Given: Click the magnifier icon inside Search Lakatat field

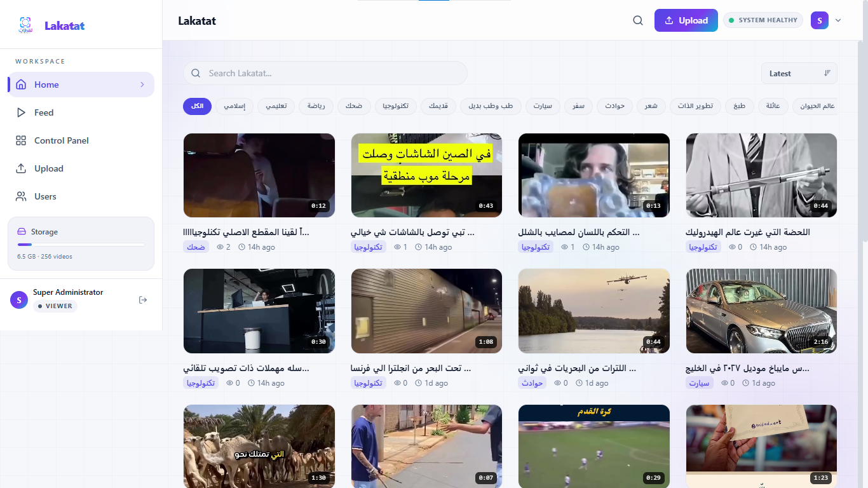Looking at the screenshot, I should (196, 73).
